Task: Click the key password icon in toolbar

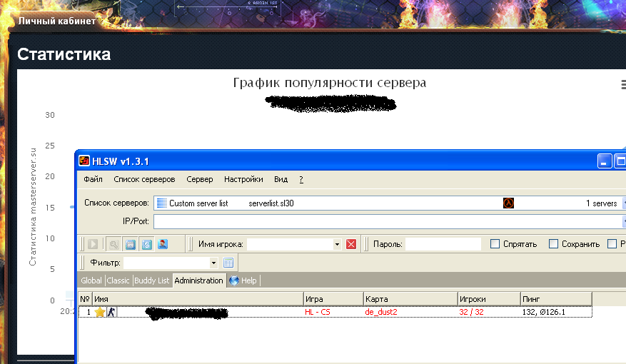Action: [x=113, y=244]
